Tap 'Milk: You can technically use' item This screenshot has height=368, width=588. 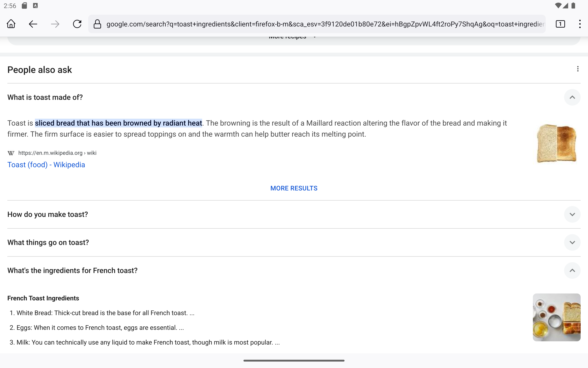148,342
